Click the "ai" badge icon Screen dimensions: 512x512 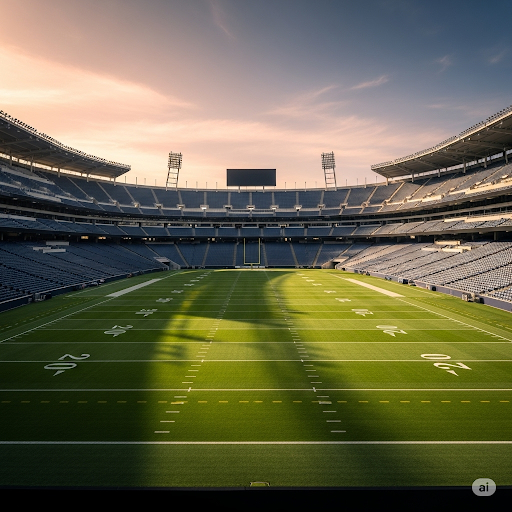484,487
